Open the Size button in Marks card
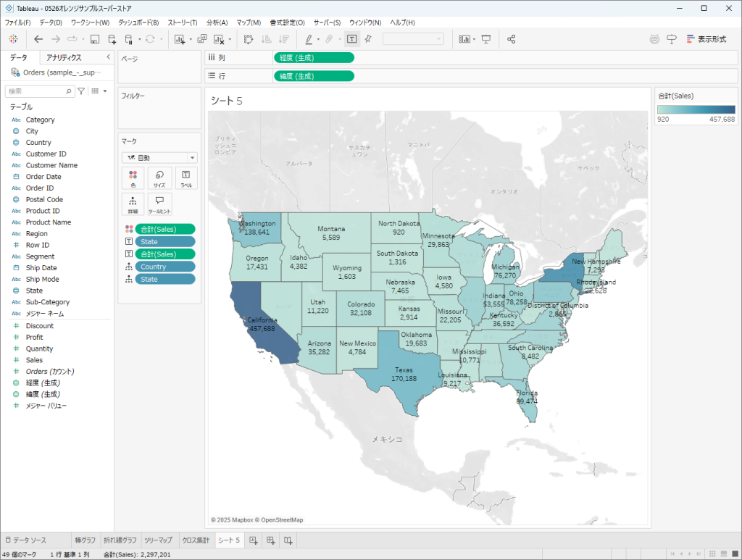Screen dimensions: 742x560 point(159,178)
